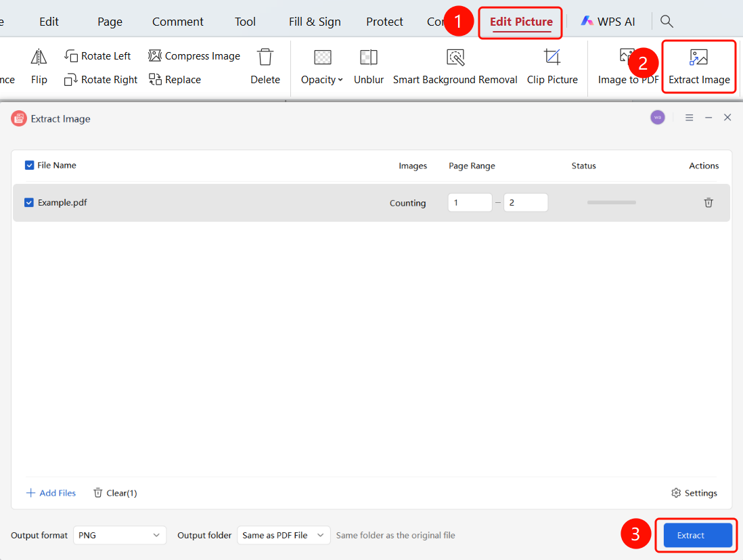The height and width of the screenshot is (560, 743).
Task: Rotate the picture left
Action: pos(97,56)
